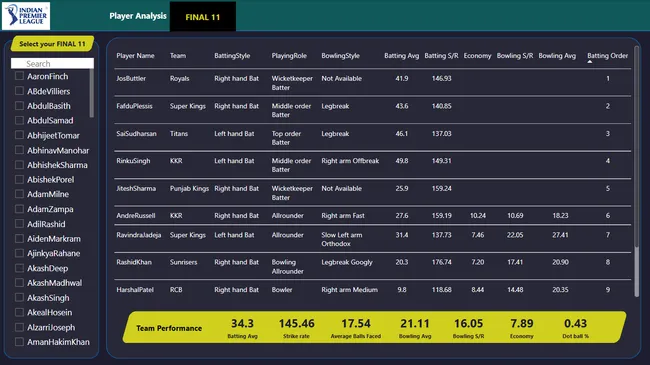
Task: Select the FafduPlessis row name
Action: pos(134,106)
